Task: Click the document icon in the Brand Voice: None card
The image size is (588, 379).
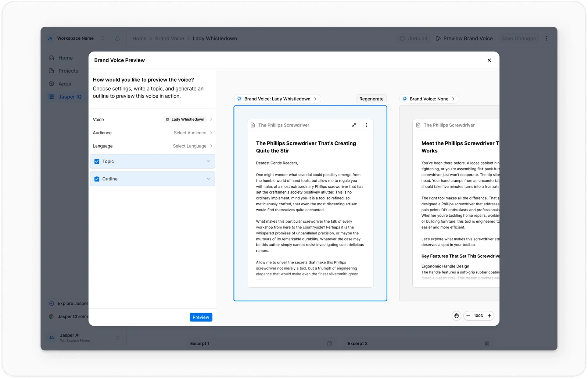Action: pos(418,125)
